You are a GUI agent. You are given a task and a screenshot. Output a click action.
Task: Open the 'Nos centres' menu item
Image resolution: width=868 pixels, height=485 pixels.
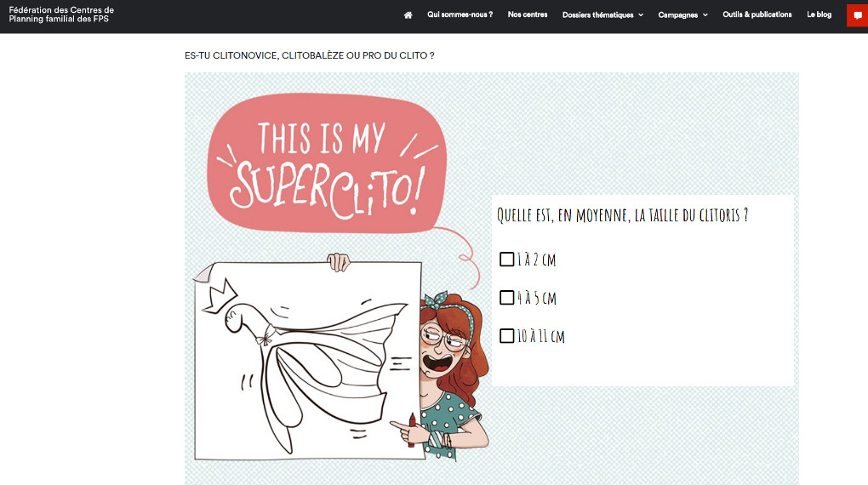point(528,14)
